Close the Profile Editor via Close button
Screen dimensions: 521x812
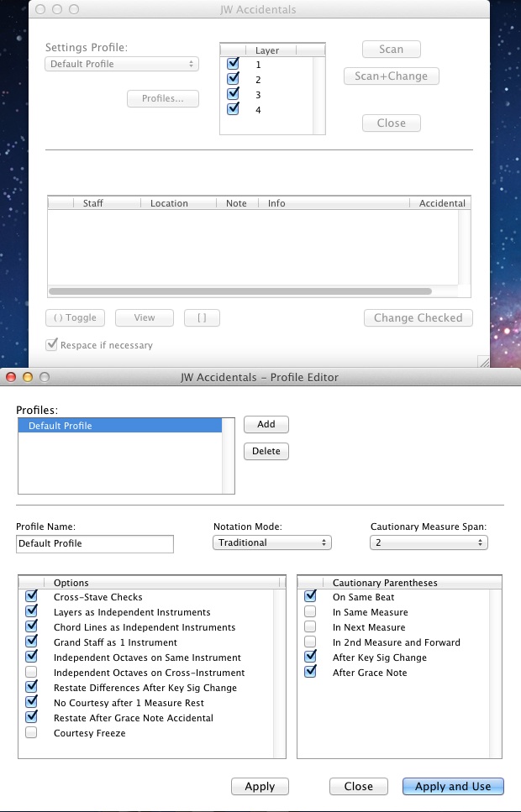(358, 786)
